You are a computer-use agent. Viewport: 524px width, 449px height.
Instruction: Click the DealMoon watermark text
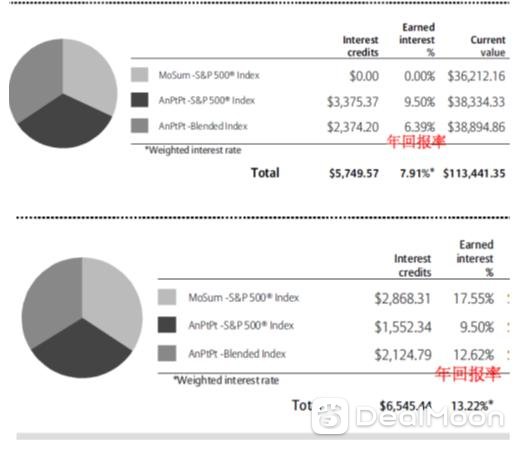pos(429,417)
